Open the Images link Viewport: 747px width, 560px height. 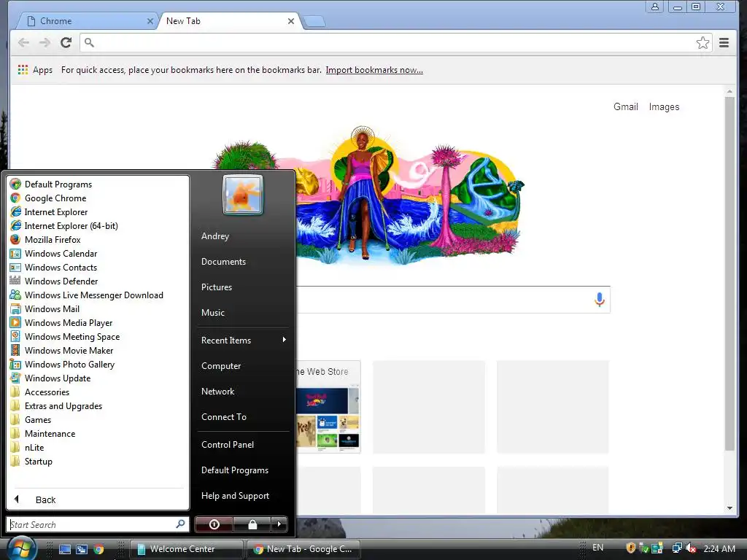click(x=664, y=106)
